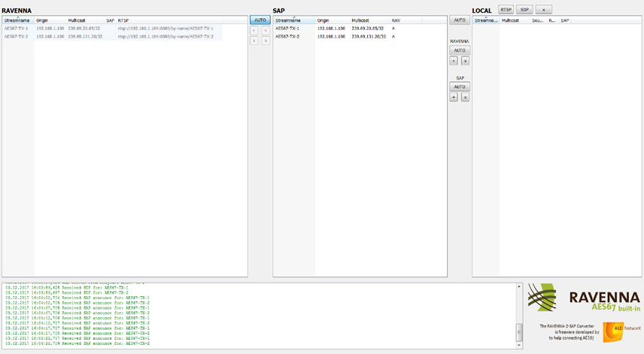
Task: Click the RAV value A for AES67-TX-1
Action: (x=393, y=29)
